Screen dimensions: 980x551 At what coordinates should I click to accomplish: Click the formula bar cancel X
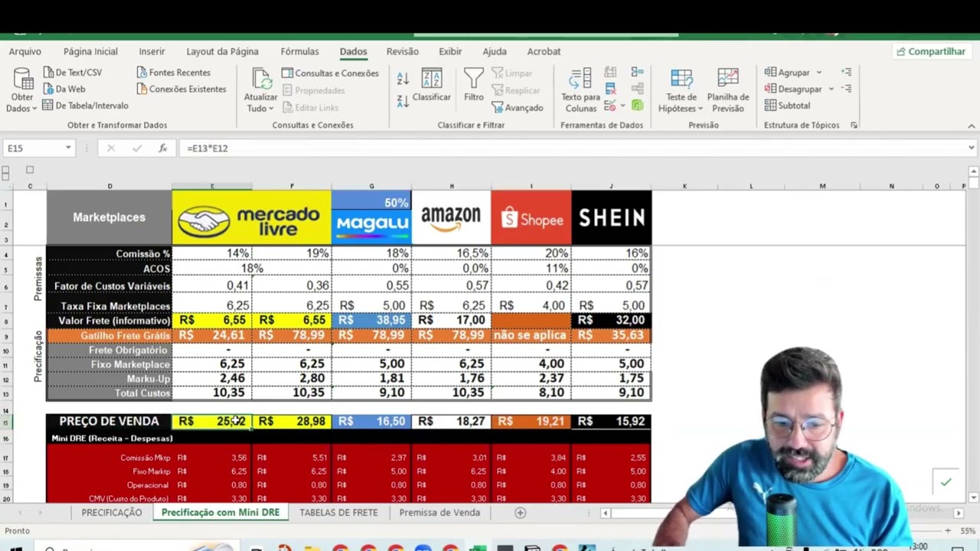coord(110,148)
